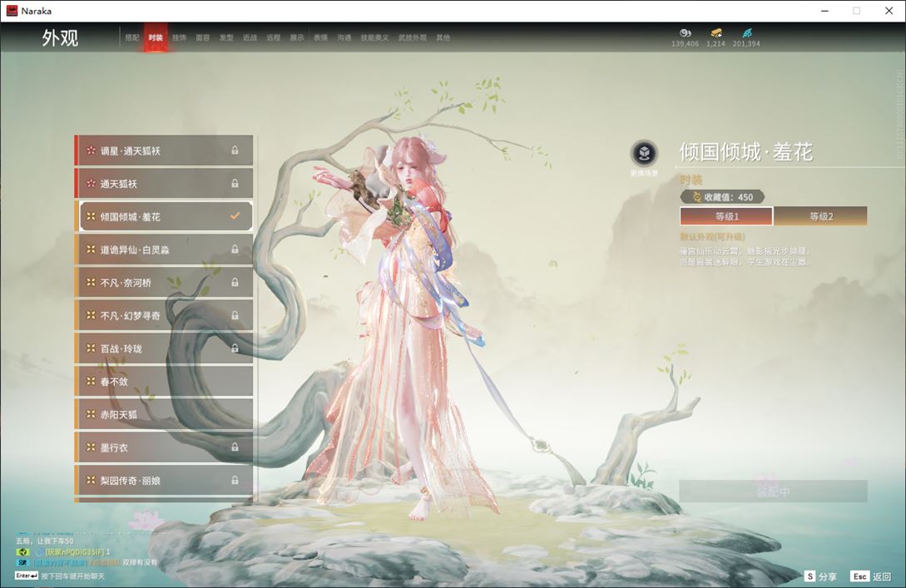Viewport: 906px width, 588px height.
Task: Switch to the 挂饰 tab
Action: point(179,37)
